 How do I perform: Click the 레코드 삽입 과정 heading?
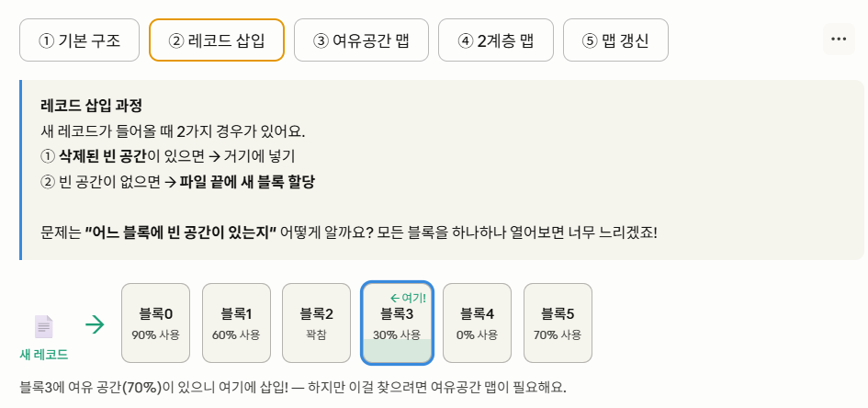pos(92,105)
